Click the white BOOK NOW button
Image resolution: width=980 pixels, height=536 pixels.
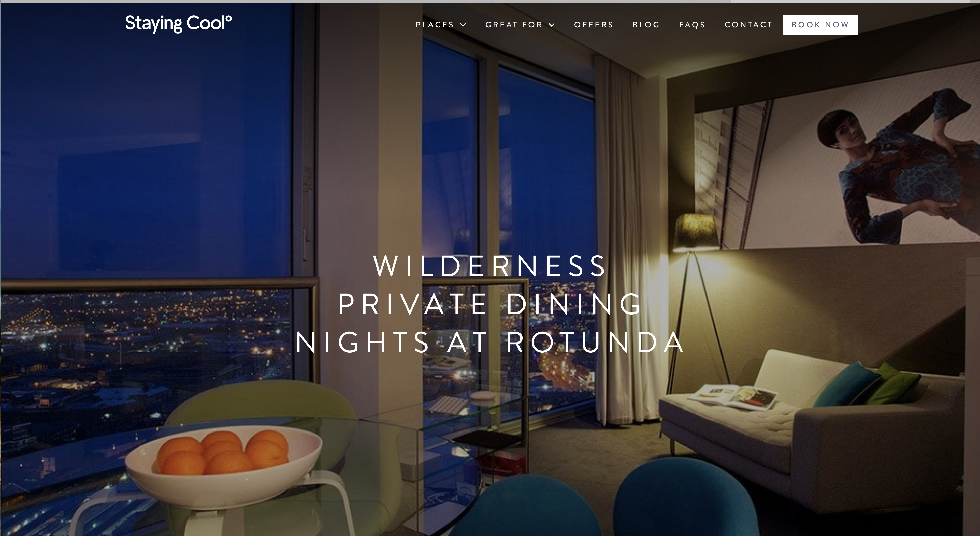(820, 25)
